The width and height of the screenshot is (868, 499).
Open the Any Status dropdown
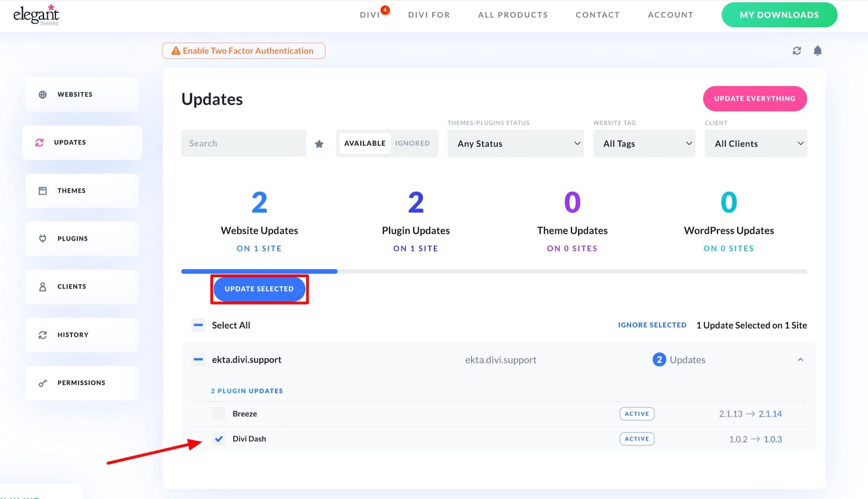tap(515, 143)
